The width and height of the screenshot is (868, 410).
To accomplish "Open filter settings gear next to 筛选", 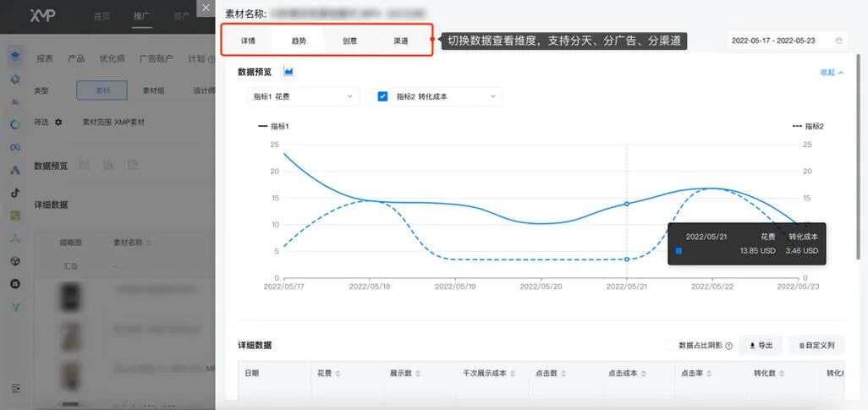I will [58, 122].
